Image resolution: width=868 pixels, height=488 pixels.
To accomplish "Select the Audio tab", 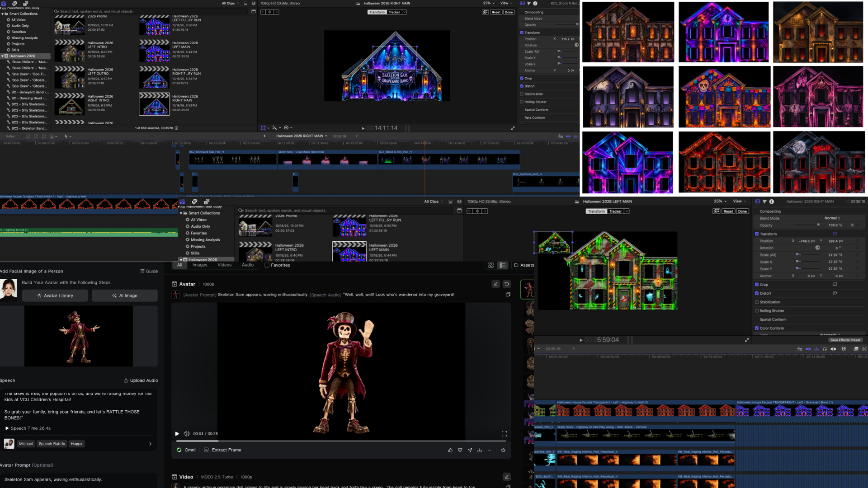I will tap(248, 265).
